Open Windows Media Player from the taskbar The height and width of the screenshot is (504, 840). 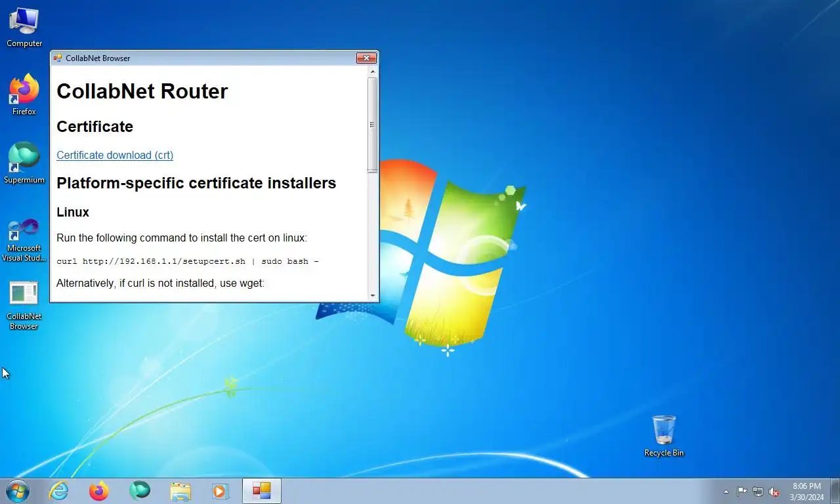[220, 491]
